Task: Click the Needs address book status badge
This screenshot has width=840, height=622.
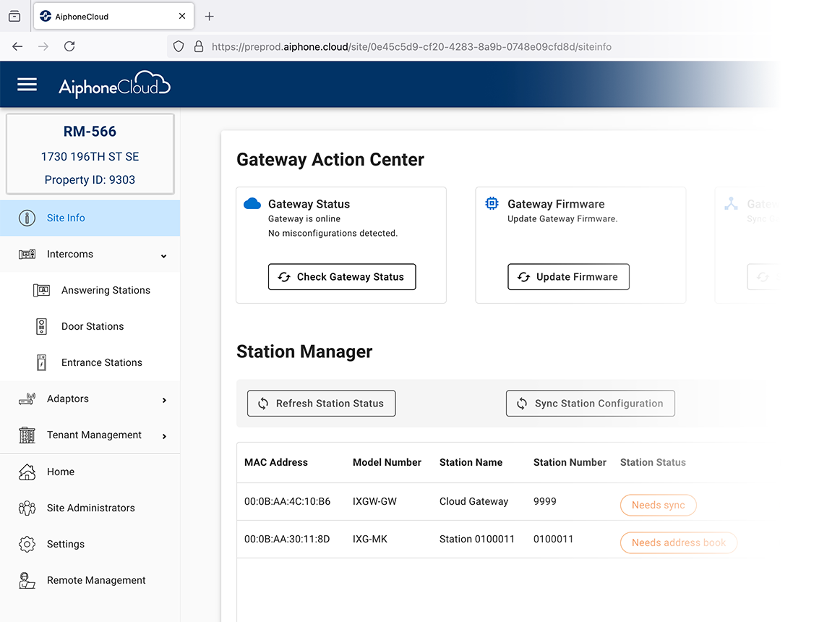Action: tap(679, 542)
